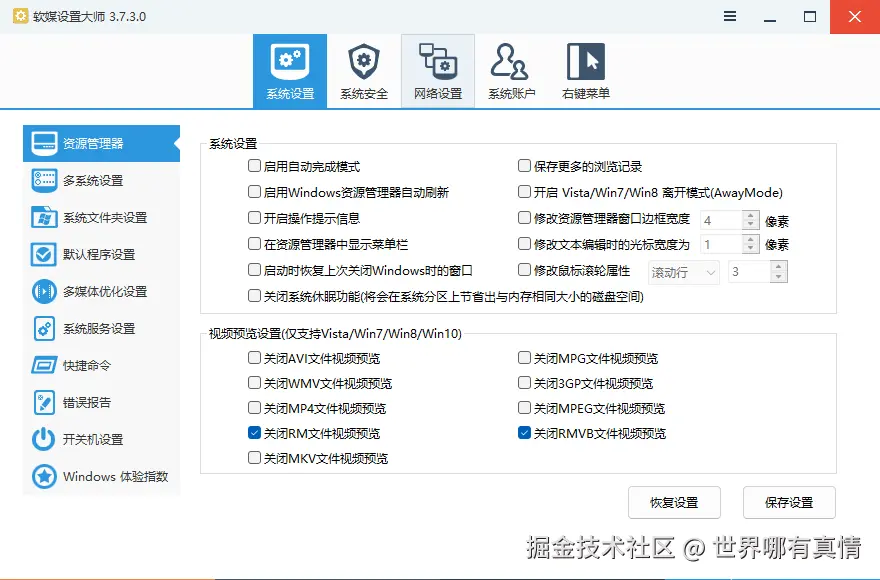Click the 系统服务设置 gear icon
This screenshot has height=580, width=880.
point(44,328)
